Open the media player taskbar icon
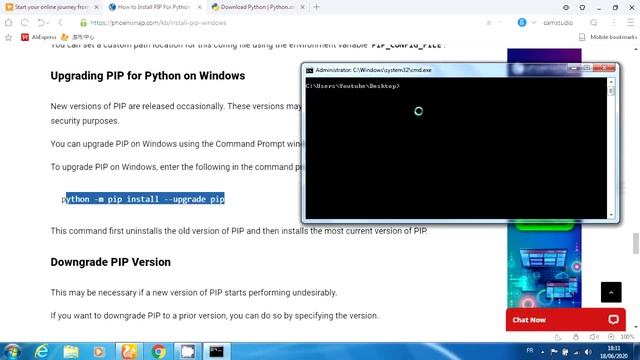 point(99,351)
